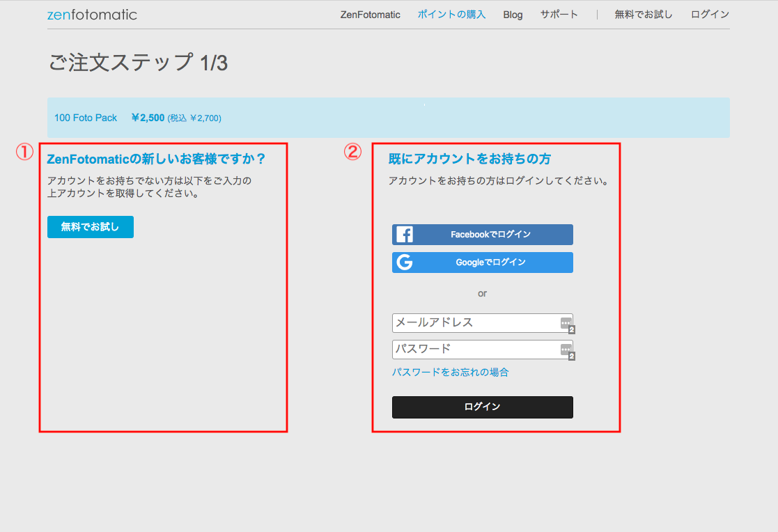This screenshot has width=778, height=532.
Task: Open the サポート menu item
Action: (559, 15)
